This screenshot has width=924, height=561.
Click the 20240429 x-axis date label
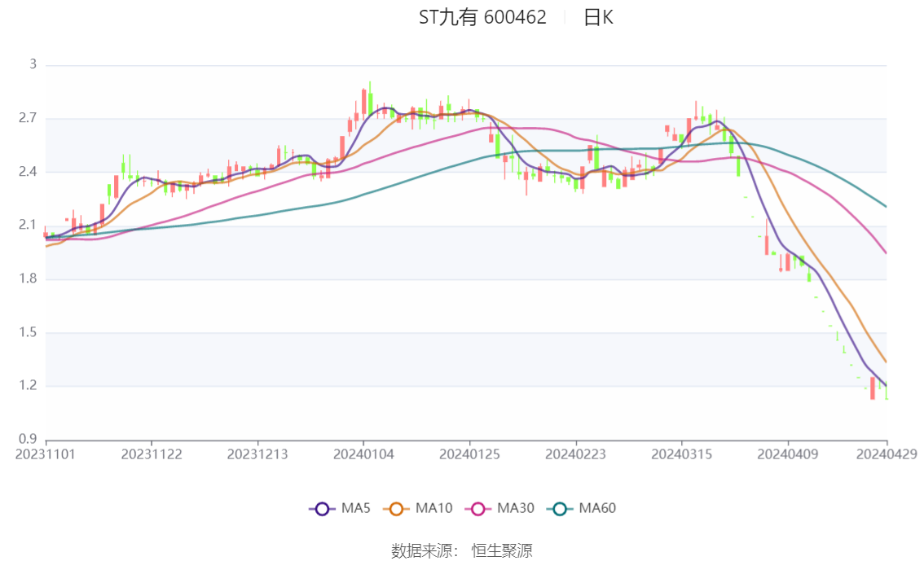tap(887, 454)
